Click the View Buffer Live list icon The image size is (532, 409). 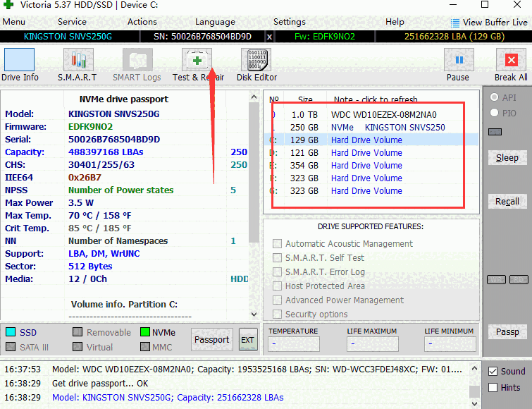click(454, 23)
